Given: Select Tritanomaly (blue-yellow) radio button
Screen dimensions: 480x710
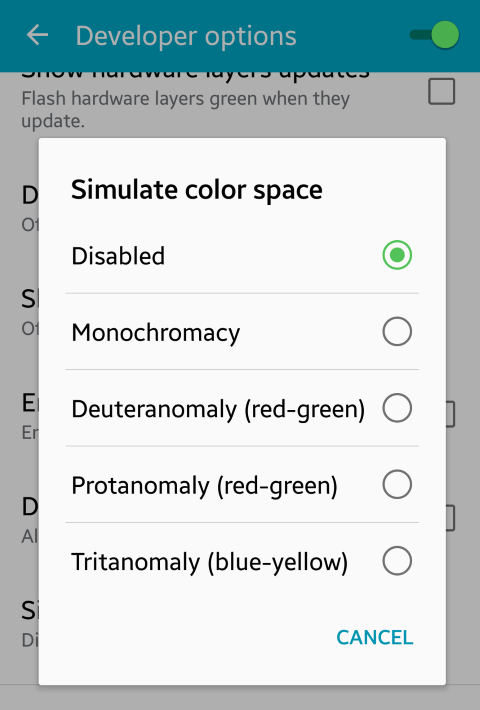Looking at the screenshot, I should 397,561.
